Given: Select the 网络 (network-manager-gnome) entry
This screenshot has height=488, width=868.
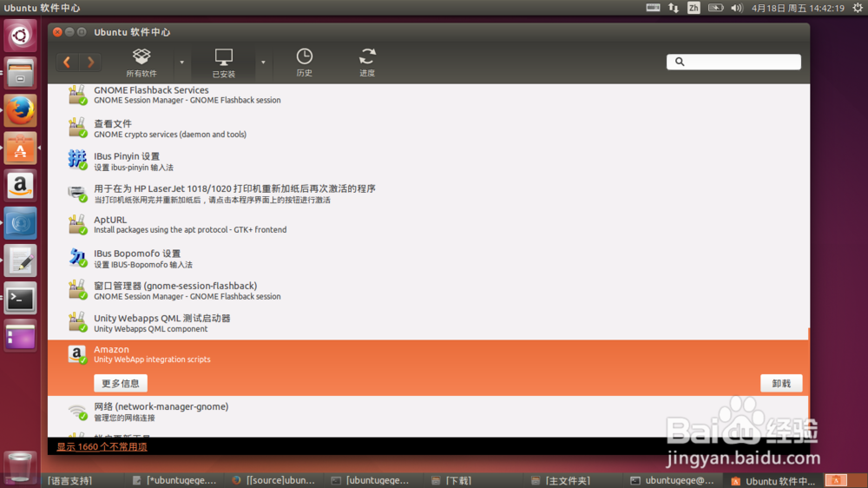Looking at the screenshot, I should (429, 411).
